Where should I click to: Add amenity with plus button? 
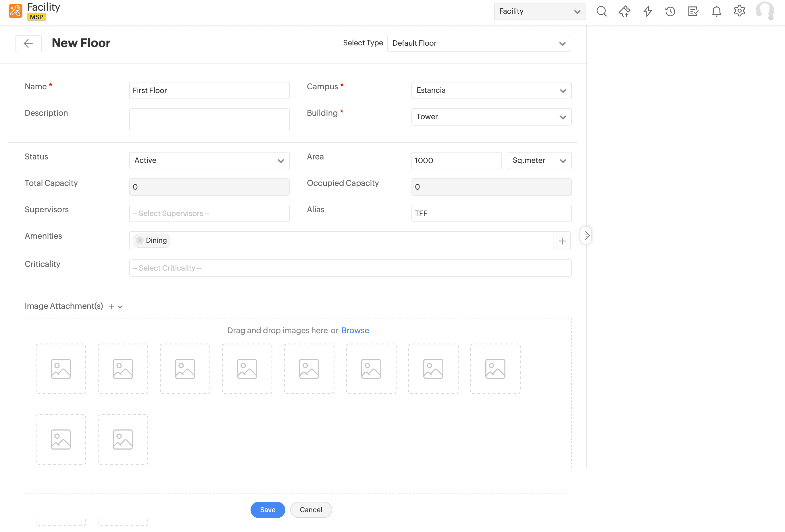click(x=562, y=241)
